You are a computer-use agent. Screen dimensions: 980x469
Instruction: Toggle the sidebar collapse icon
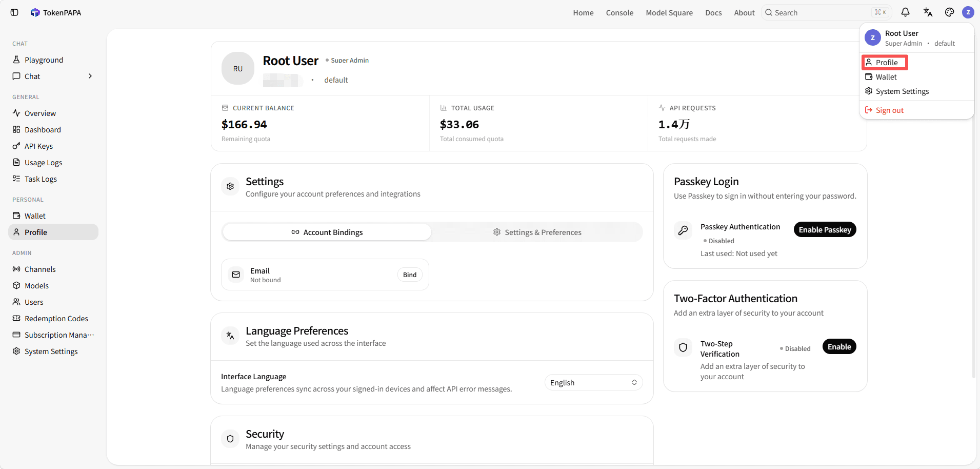point(14,12)
